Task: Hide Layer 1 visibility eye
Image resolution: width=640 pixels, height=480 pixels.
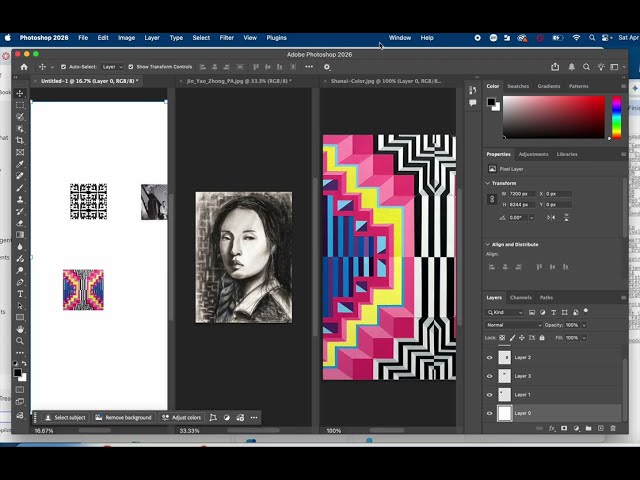Action: click(489, 395)
